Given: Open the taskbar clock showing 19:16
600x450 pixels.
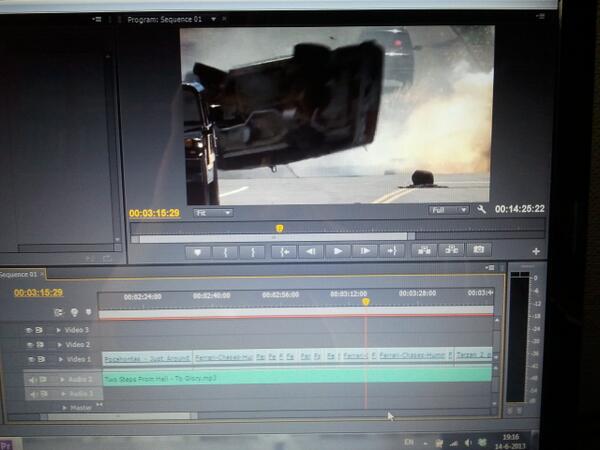Looking at the screenshot, I should tap(510, 441).
